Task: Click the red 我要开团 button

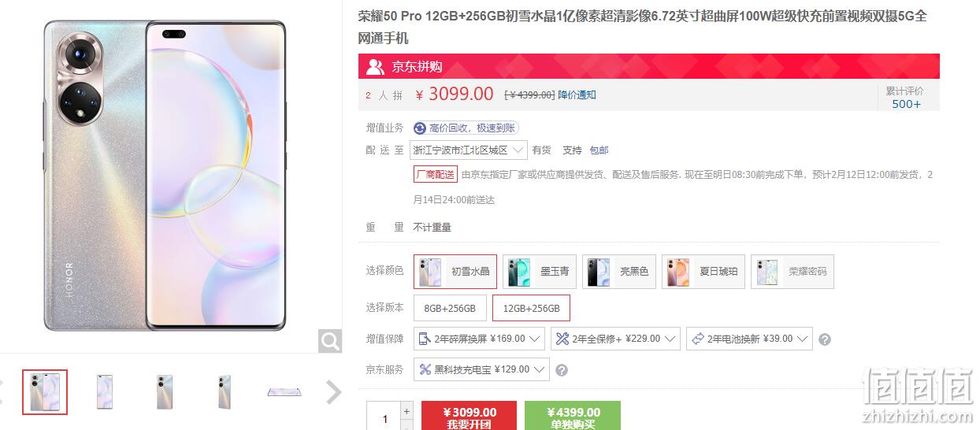Action: click(x=470, y=417)
